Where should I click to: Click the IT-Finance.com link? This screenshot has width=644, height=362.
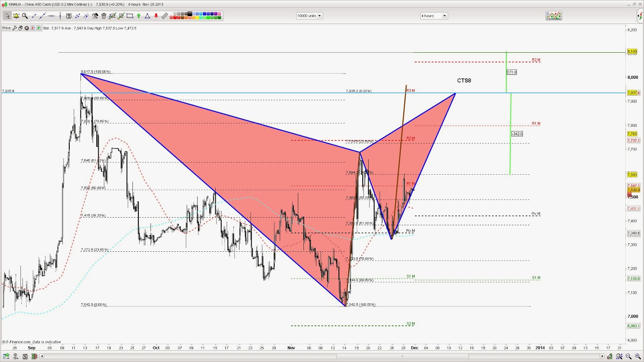(x=16, y=342)
